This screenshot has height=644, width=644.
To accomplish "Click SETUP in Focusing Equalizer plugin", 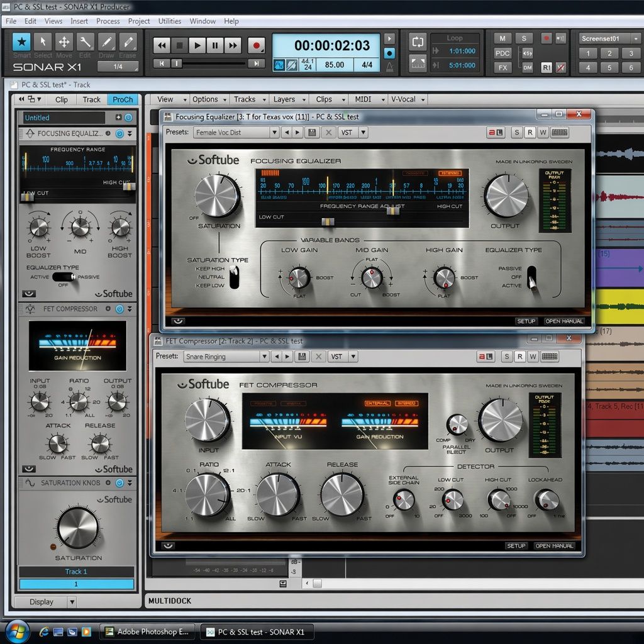I will pyautogui.click(x=526, y=321).
